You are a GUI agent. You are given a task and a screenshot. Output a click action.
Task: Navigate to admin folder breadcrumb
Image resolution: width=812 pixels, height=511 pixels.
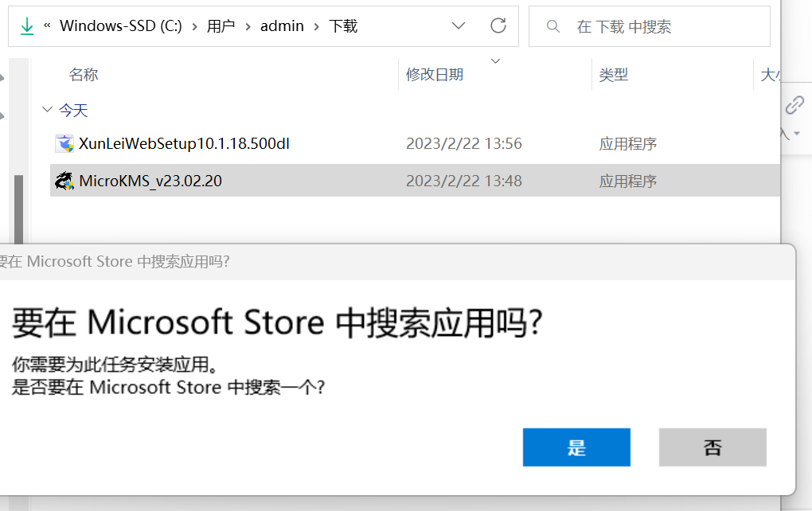click(282, 26)
